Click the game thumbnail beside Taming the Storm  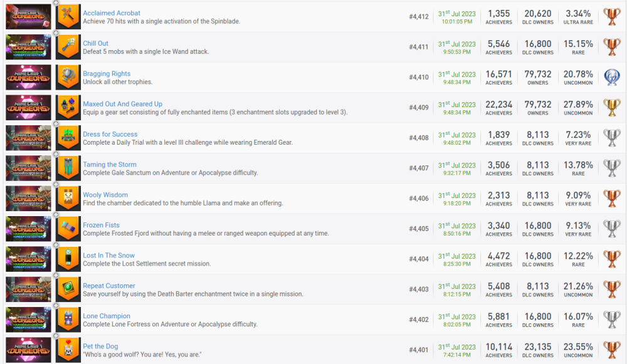28,168
